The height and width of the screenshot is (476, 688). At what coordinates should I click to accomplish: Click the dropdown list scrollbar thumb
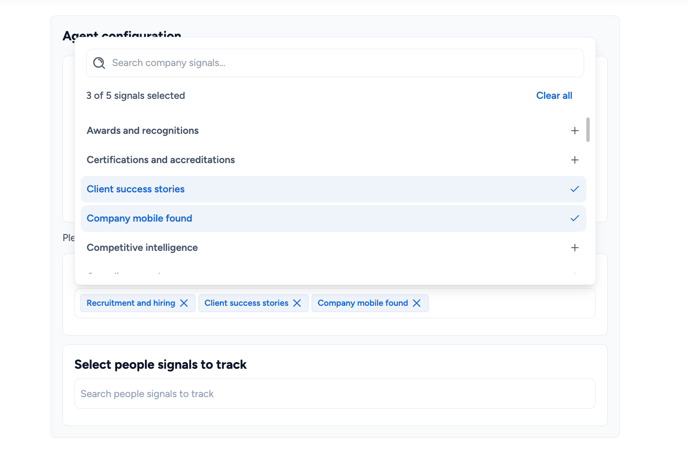click(588, 130)
